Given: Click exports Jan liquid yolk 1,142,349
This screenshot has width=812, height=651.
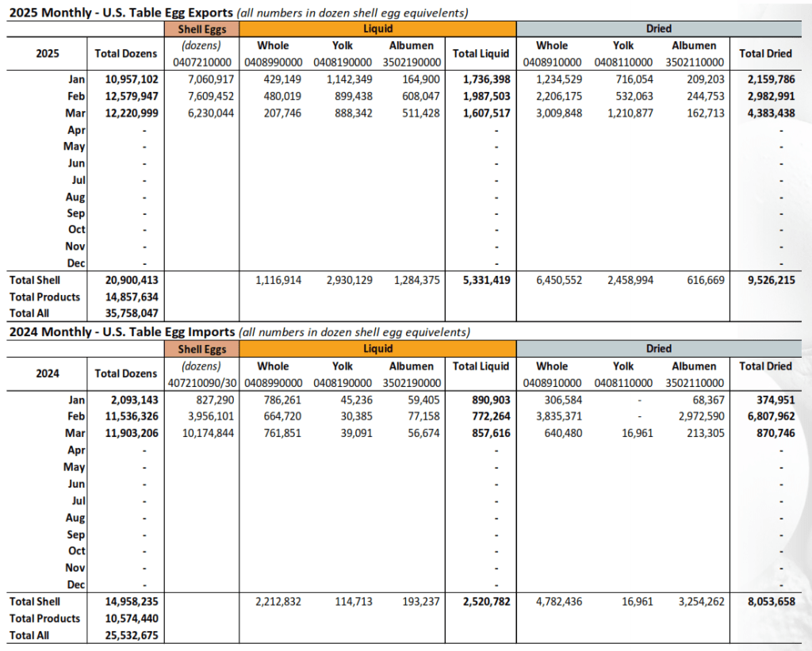Looking at the screenshot, I should pyautogui.click(x=349, y=79).
